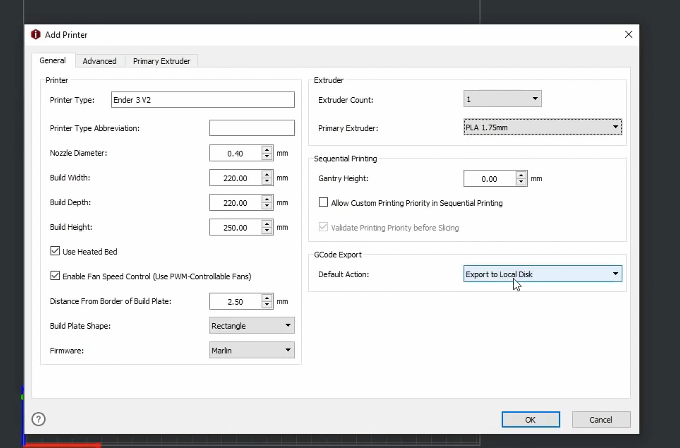Image resolution: width=680 pixels, height=448 pixels.
Task: Click the OK button
Action: (530, 419)
